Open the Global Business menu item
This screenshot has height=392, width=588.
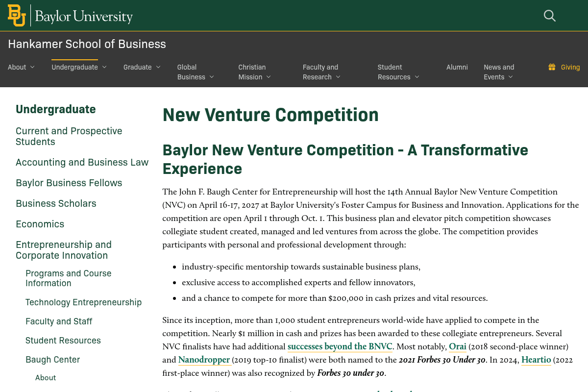[x=191, y=72]
